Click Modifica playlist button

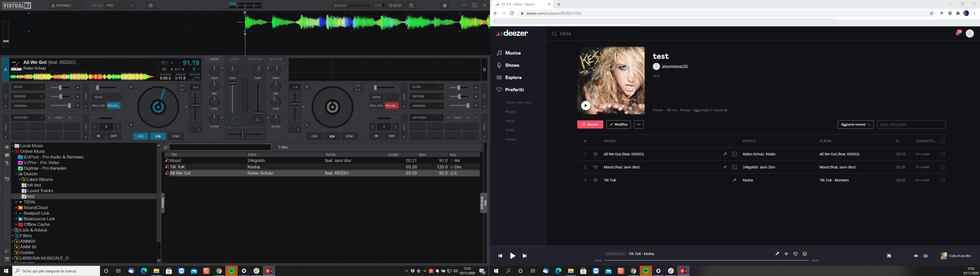tap(619, 124)
